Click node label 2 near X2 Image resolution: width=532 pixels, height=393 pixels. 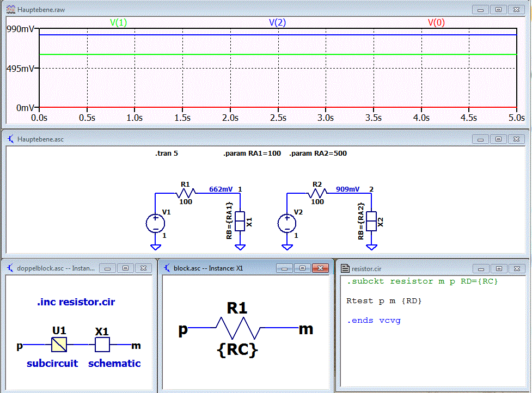[x=371, y=189]
